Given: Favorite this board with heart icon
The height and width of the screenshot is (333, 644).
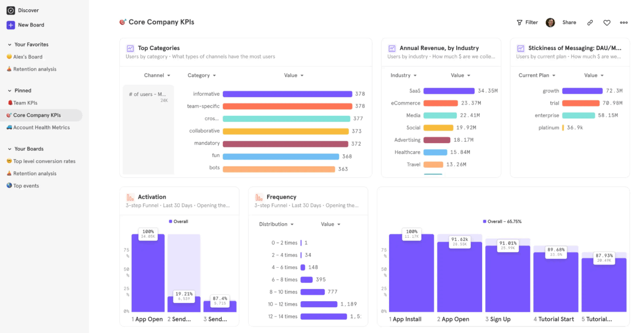Looking at the screenshot, I should [x=607, y=23].
